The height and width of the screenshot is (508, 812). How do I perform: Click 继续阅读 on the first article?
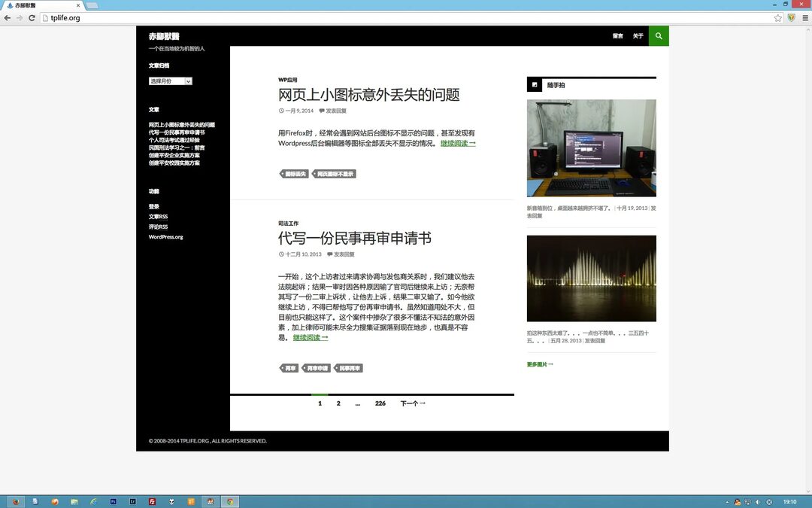(457, 143)
